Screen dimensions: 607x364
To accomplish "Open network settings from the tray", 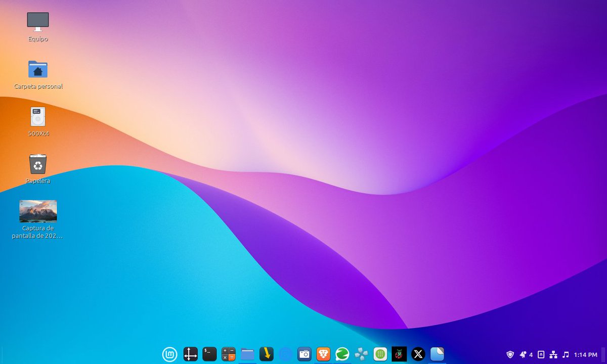I will (x=553, y=354).
